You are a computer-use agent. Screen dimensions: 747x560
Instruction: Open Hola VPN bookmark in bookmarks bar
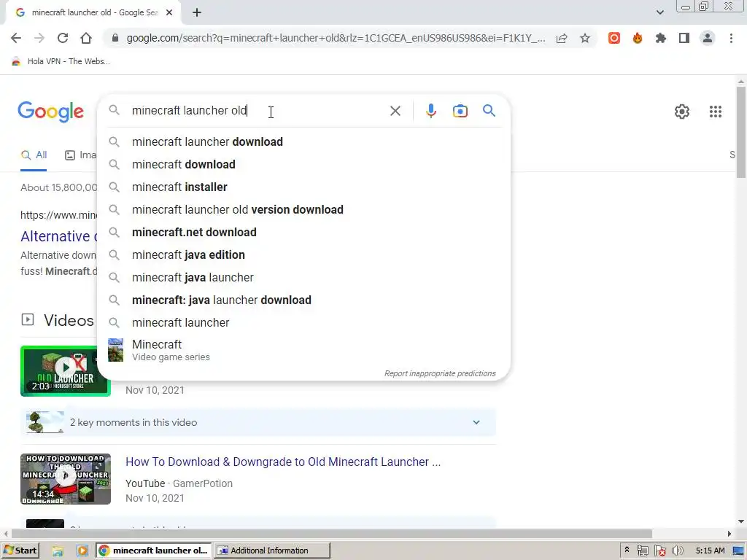(61, 61)
